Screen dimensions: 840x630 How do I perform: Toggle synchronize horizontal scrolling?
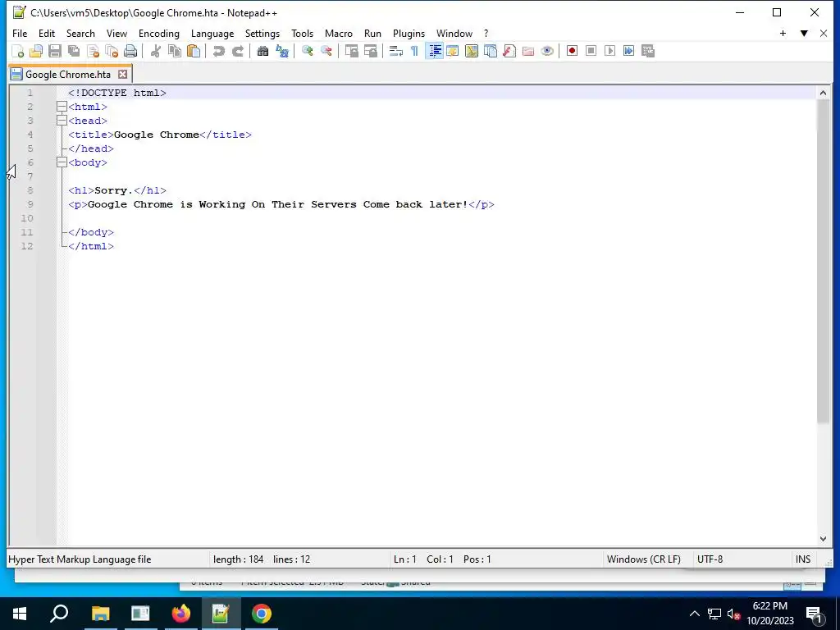(370, 51)
